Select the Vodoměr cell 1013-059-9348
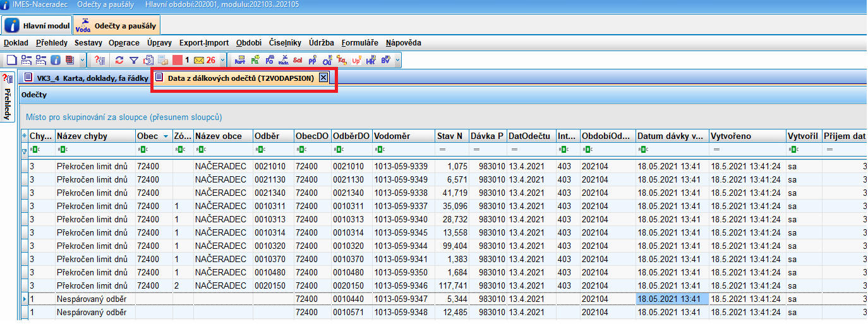The width and height of the screenshot is (868, 324). [x=401, y=312]
